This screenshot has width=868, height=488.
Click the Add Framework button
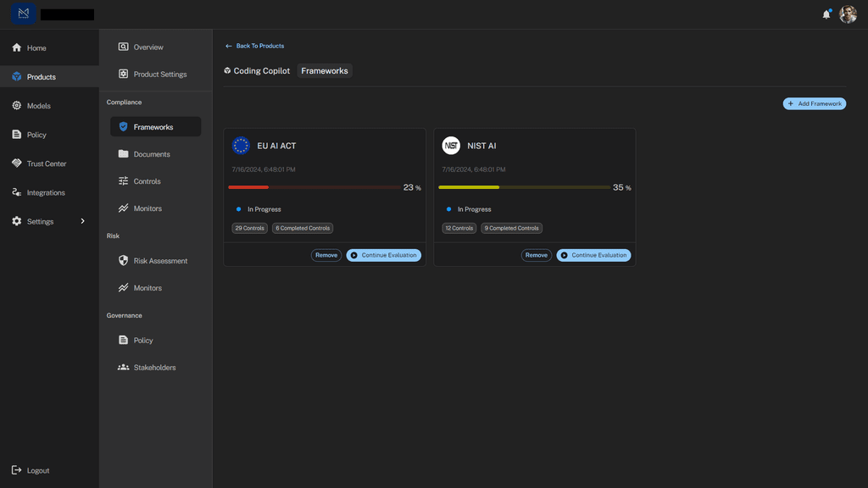point(815,103)
